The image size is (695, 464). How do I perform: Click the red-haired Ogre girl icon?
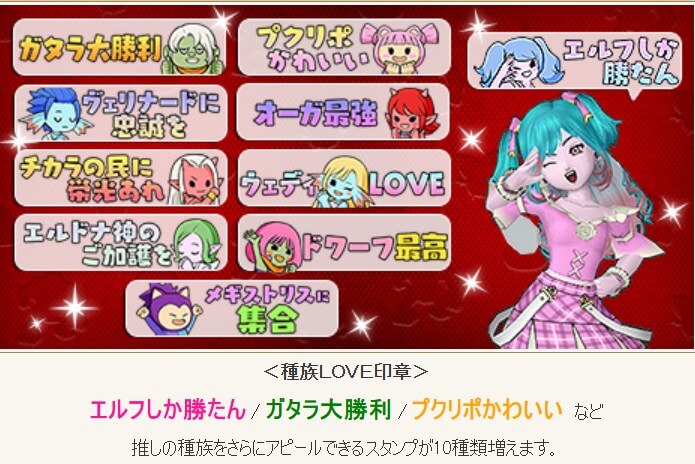click(x=411, y=113)
